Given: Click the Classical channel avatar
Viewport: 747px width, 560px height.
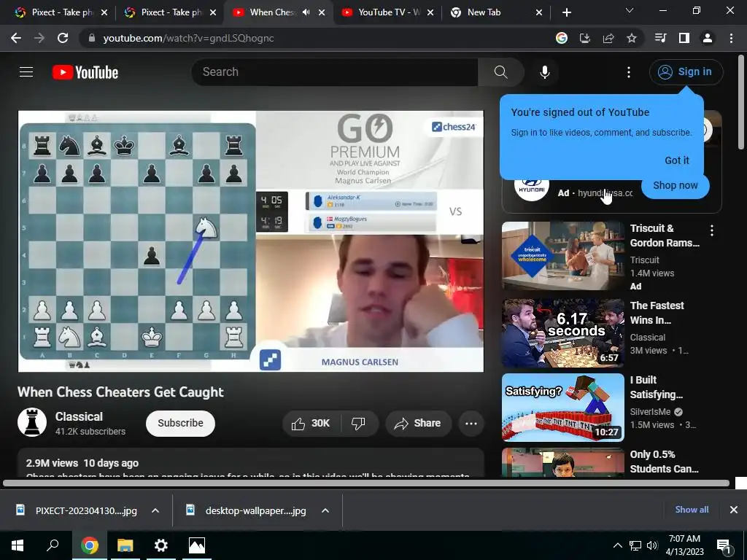Looking at the screenshot, I should click(32, 422).
